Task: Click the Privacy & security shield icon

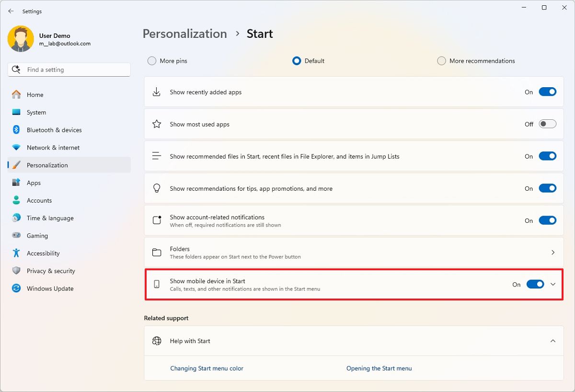Action: coord(16,271)
